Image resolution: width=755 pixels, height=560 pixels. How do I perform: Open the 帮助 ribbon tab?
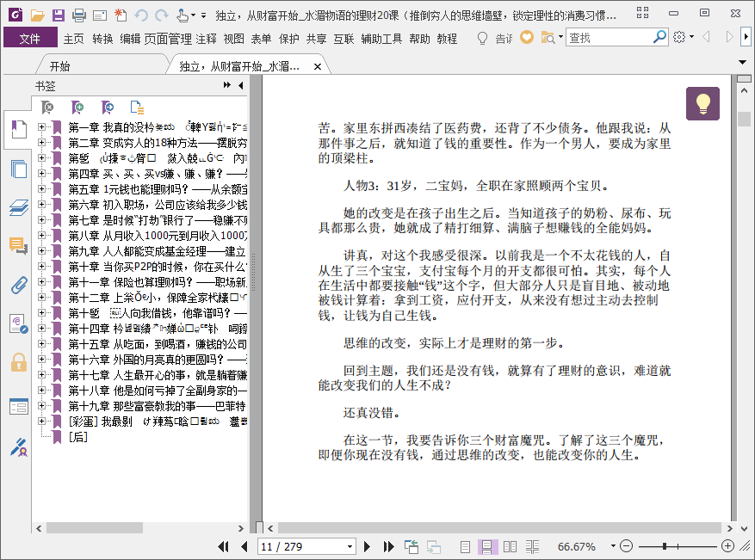pos(419,39)
